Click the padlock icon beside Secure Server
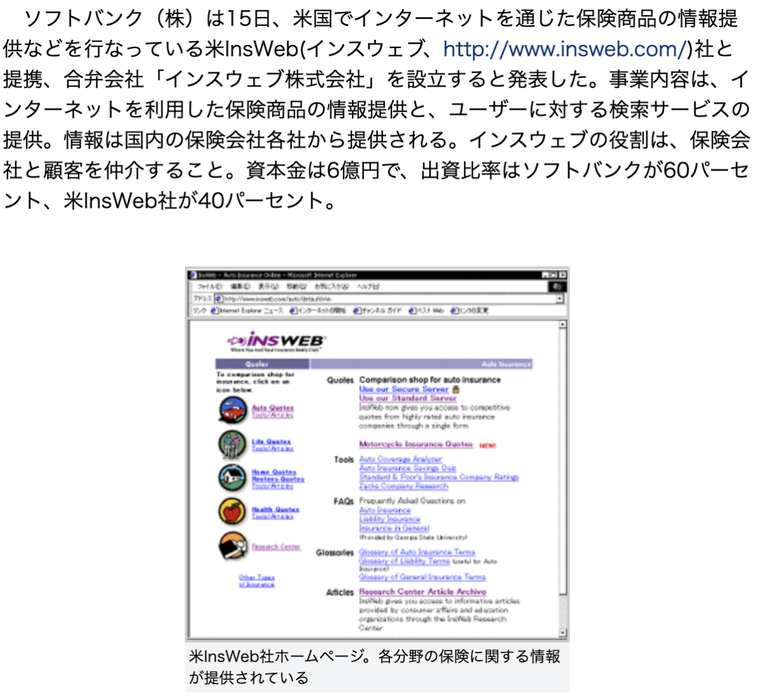Screen dimensions: 761x700 pos(455,389)
